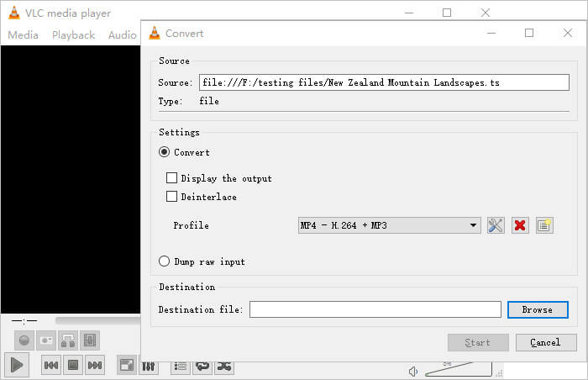
Task: Close the VLC media player main window
Action: 486,13
